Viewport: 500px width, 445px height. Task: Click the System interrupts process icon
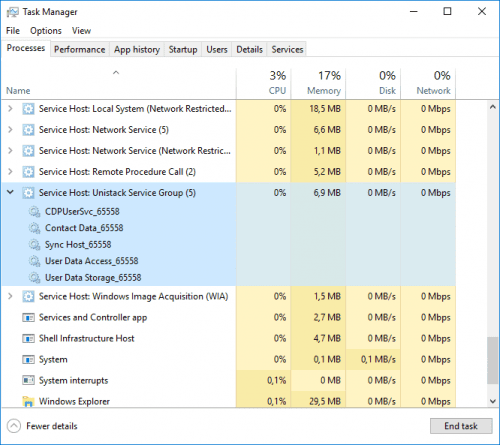pos(28,380)
